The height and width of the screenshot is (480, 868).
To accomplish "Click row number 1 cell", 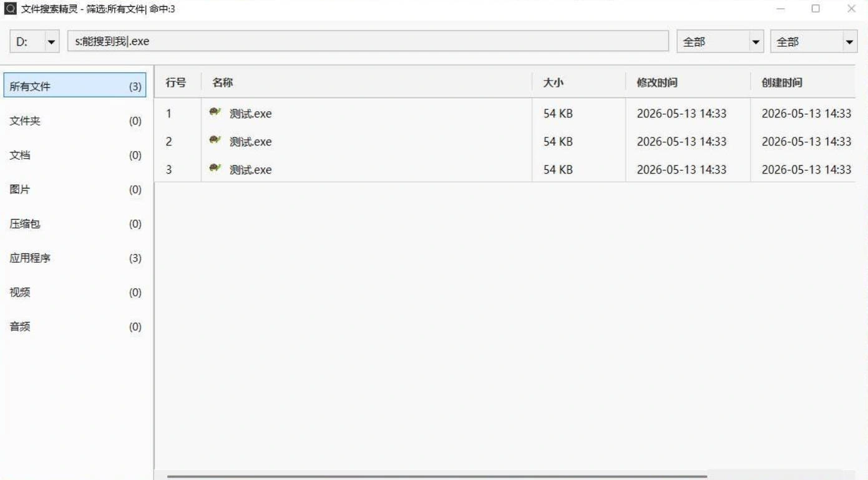I will pyautogui.click(x=168, y=114).
